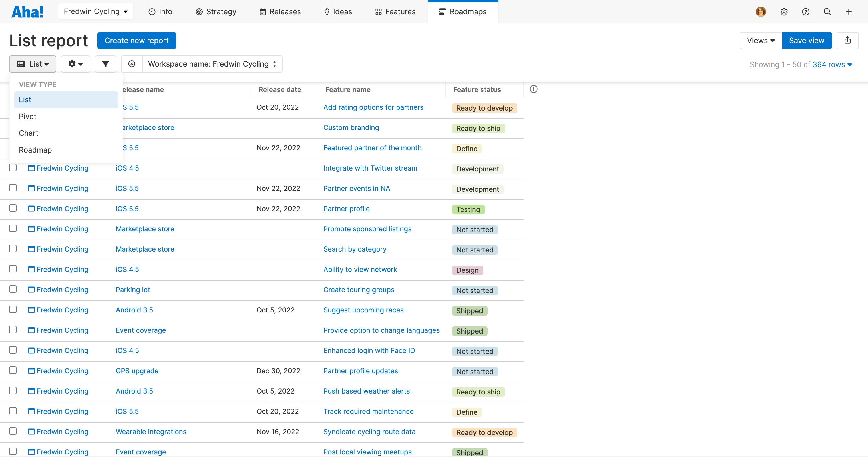This screenshot has height=457, width=868.
Task: Click the plus add icon in header
Action: click(849, 12)
